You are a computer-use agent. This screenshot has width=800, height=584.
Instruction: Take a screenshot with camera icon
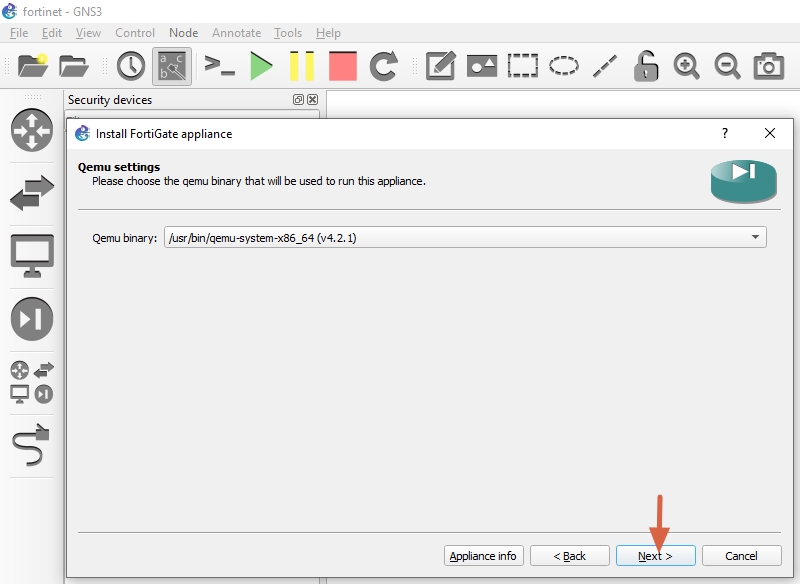tap(768, 66)
